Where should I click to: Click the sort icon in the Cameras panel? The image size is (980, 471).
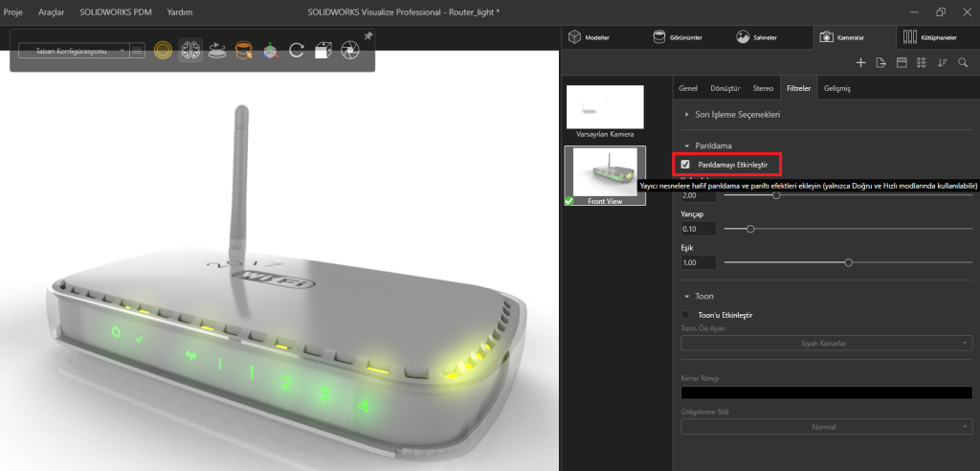pos(943,62)
